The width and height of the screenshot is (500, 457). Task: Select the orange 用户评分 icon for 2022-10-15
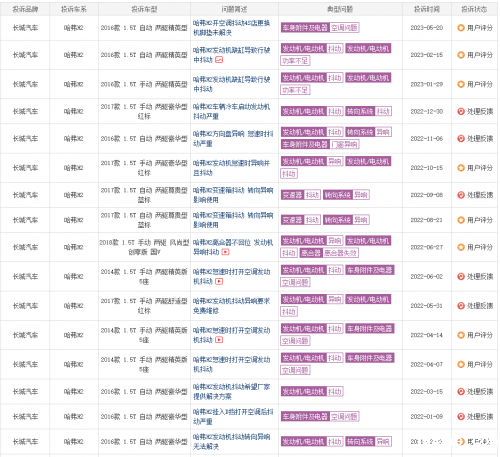461,168
